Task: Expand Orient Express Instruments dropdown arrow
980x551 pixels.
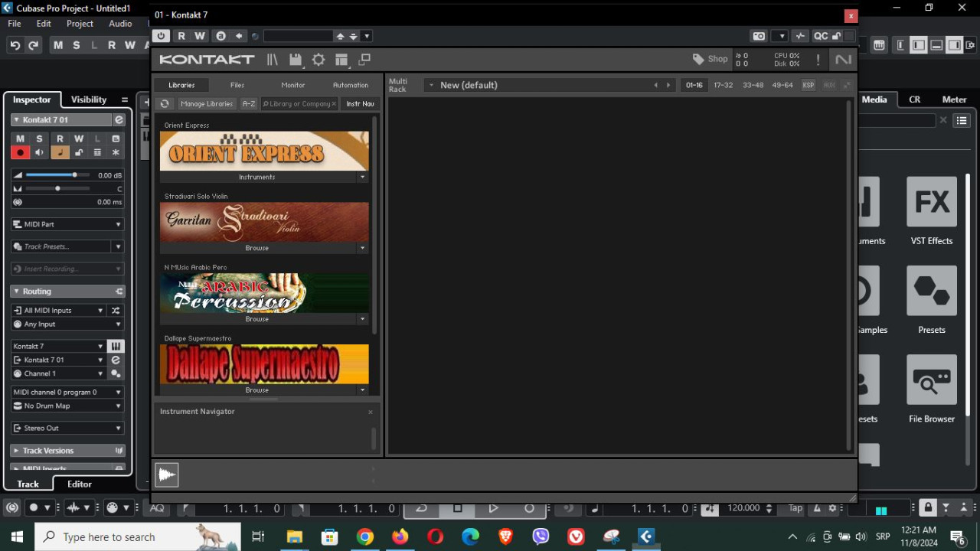Action: [x=362, y=177]
